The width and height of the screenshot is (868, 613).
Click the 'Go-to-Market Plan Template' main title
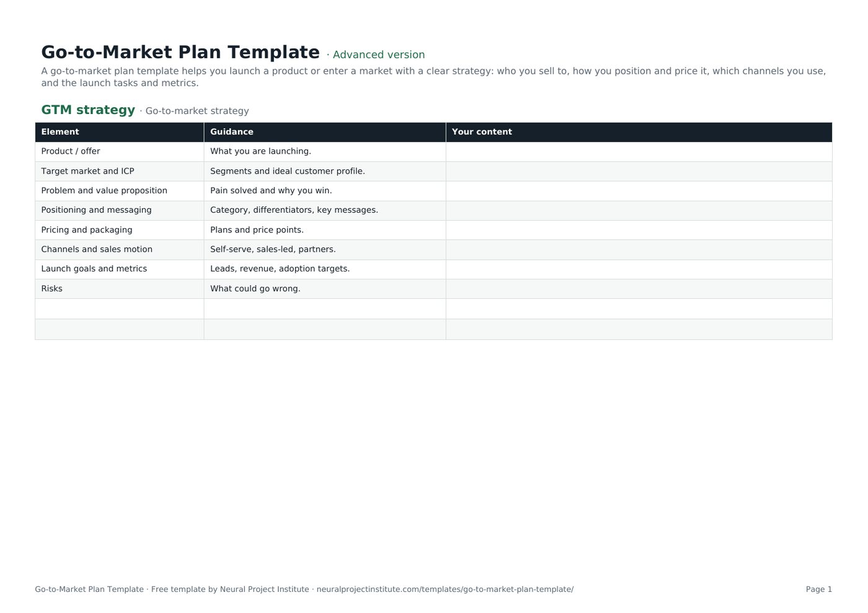pyautogui.click(x=180, y=53)
